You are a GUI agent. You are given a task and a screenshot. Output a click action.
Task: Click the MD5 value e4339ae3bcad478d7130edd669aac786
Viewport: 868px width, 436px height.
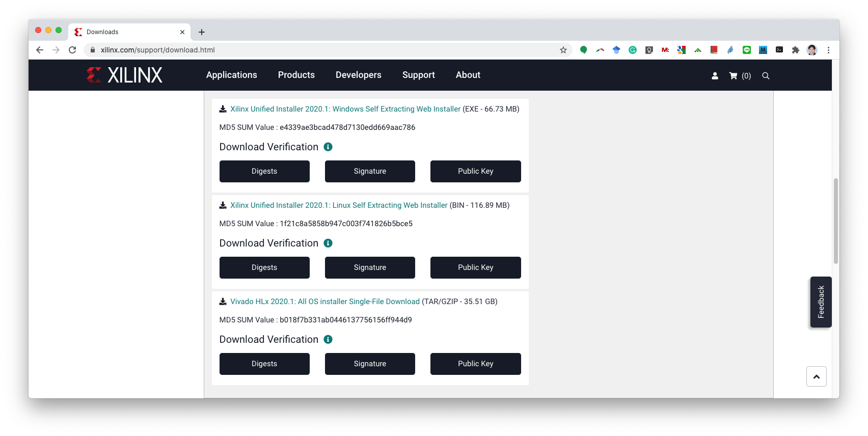pos(347,127)
